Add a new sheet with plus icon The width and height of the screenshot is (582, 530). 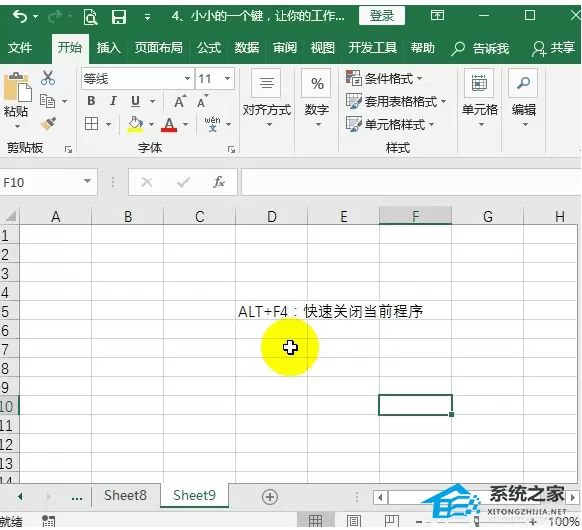coord(270,497)
